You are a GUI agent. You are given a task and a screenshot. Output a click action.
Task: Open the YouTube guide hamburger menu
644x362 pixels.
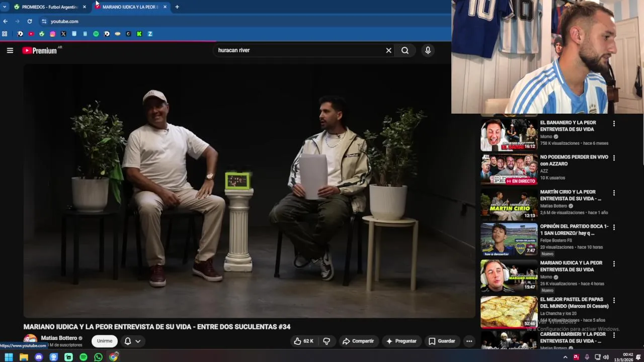pos(10,50)
